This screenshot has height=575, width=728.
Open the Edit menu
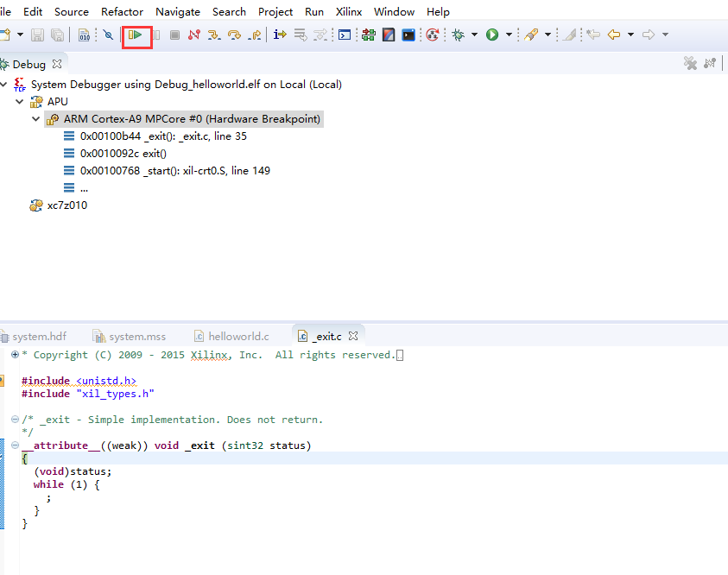[33, 11]
